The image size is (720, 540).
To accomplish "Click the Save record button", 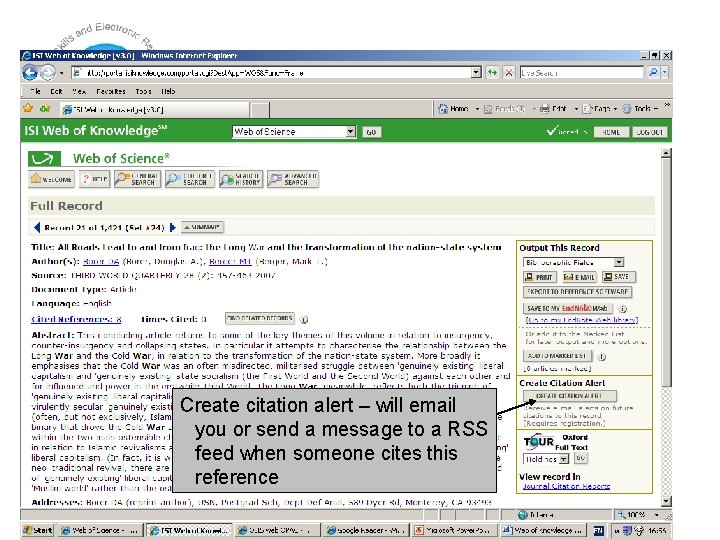I will (618, 277).
